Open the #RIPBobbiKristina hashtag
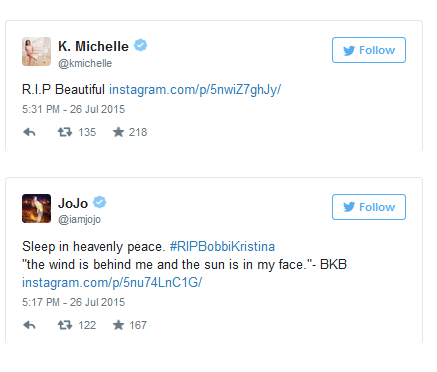437x372 pixels. click(222, 247)
